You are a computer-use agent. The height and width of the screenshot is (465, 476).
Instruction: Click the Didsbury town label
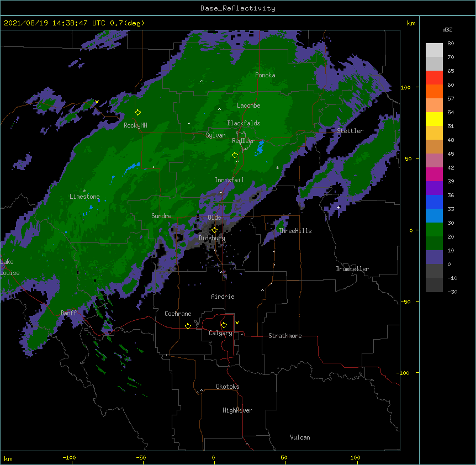212,238
